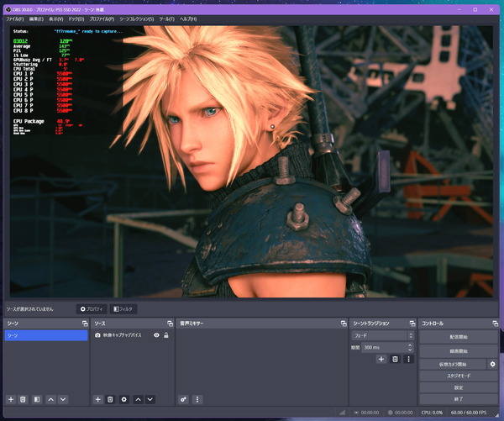Screen dimensions: 504x421
Task: Open virtual camera settings gear icon
Action: (493, 364)
